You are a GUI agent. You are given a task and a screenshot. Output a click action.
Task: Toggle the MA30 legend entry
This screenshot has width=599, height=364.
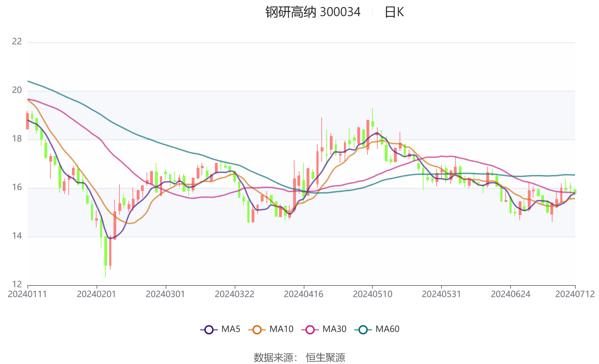coord(324,329)
